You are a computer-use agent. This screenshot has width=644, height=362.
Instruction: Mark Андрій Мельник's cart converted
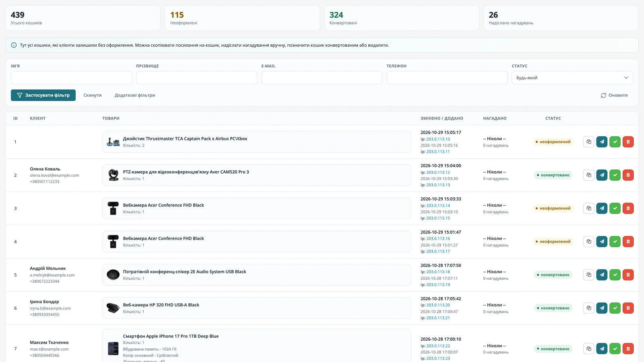point(615,275)
